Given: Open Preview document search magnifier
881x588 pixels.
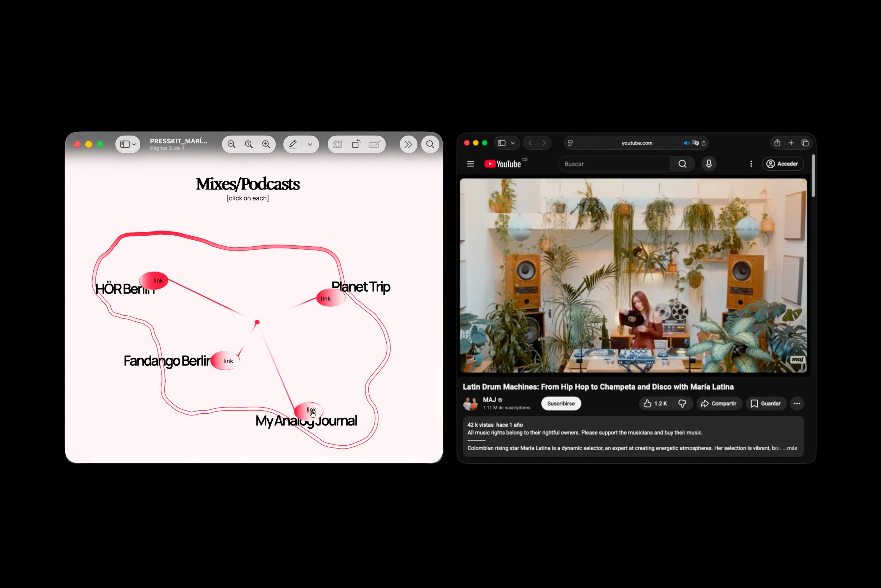Looking at the screenshot, I should click(430, 144).
